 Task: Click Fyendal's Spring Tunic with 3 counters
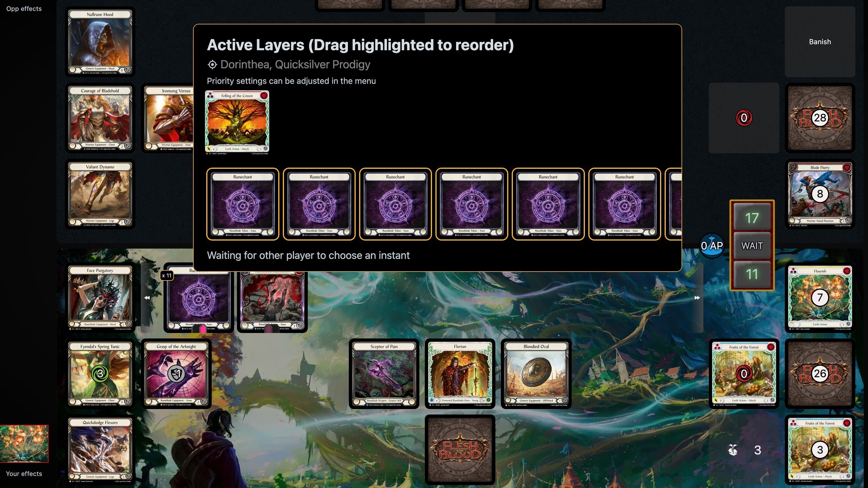pos(100,374)
